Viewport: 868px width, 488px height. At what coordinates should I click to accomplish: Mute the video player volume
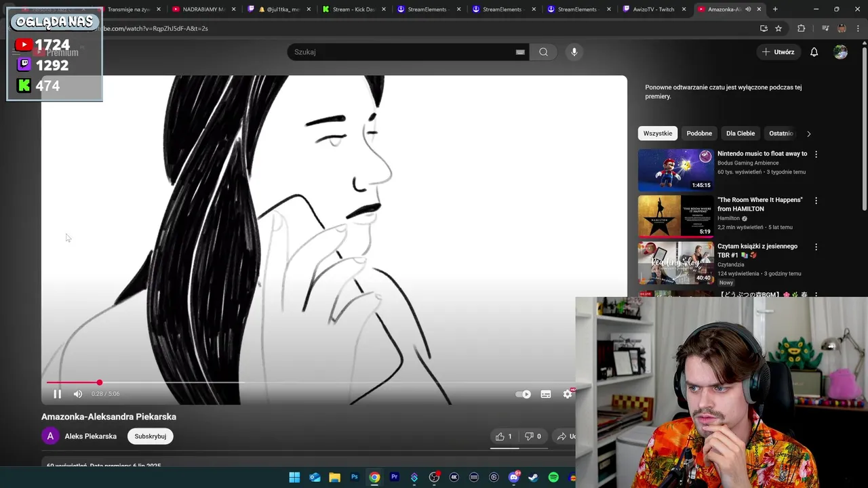pos(78,394)
